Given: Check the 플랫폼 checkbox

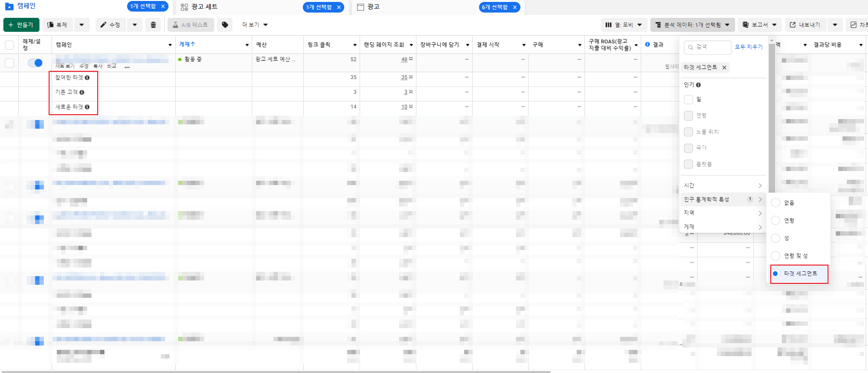Looking at the screenshot, I should [x=688, y=164].
